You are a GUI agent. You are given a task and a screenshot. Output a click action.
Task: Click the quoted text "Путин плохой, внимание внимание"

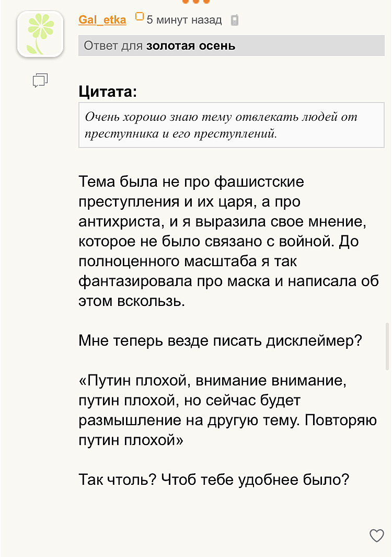coord(213,380)
